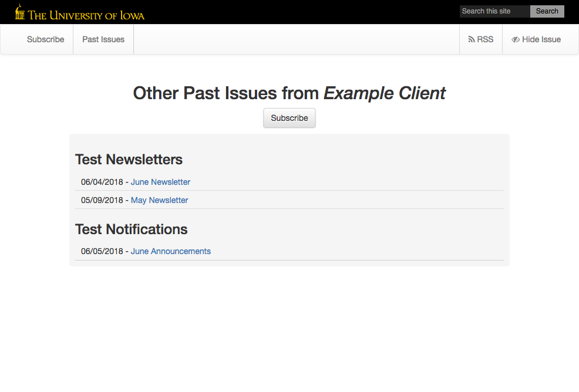Image resolution: width=579 pixels, height=392 pixels.
Task: Open the RSS text link in navbar
Action: [x=485, y=39]
